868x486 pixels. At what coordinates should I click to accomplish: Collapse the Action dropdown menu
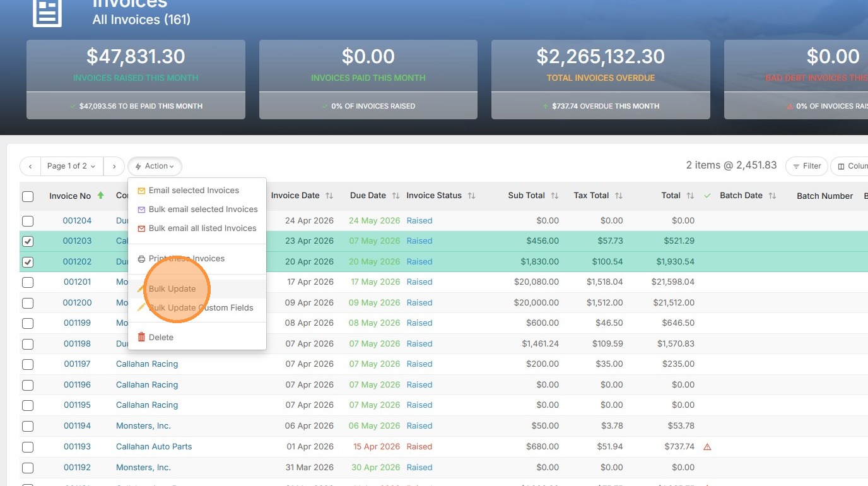[155, 166]
